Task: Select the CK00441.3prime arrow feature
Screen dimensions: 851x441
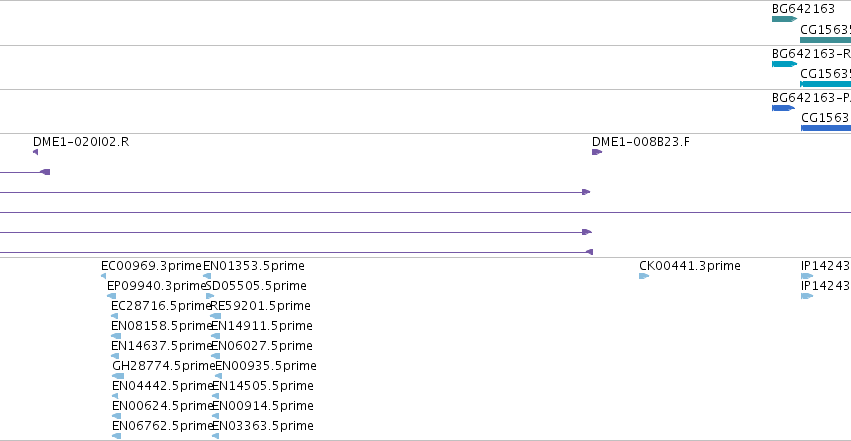Action: [644, 276]
